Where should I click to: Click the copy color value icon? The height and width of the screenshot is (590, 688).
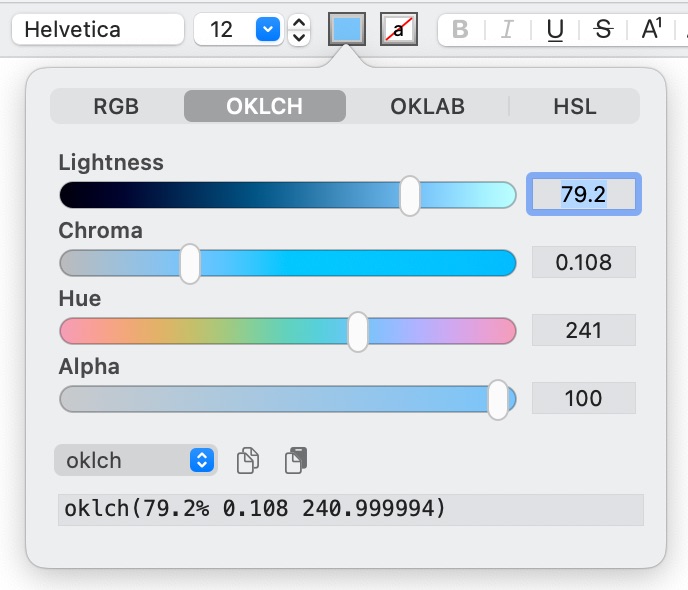pos(248,460)
